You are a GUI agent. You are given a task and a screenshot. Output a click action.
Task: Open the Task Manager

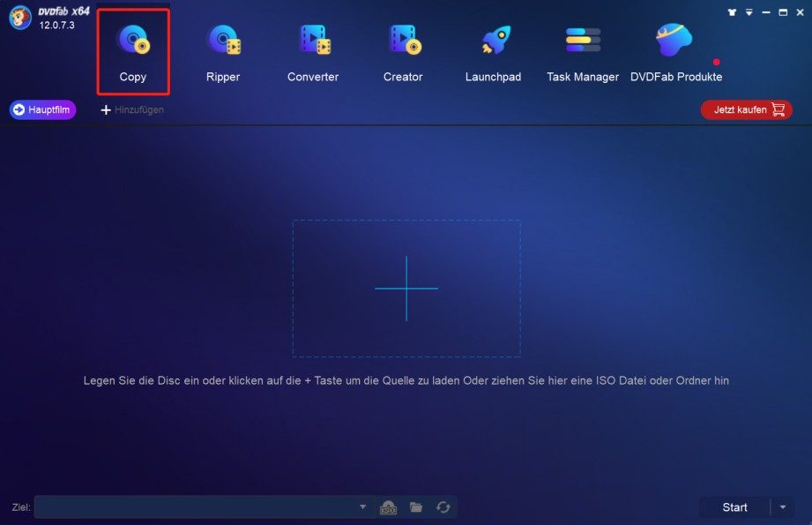tap(583, 52)
